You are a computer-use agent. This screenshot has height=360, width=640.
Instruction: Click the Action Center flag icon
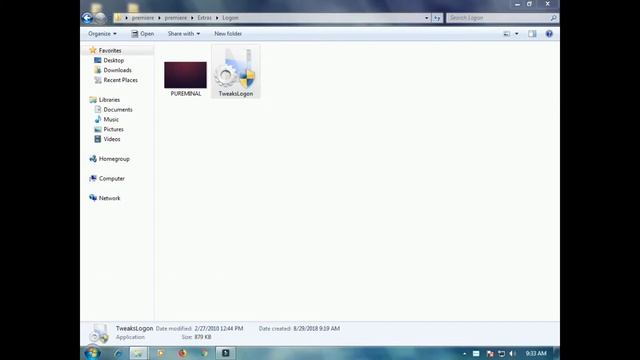point(490,353)
